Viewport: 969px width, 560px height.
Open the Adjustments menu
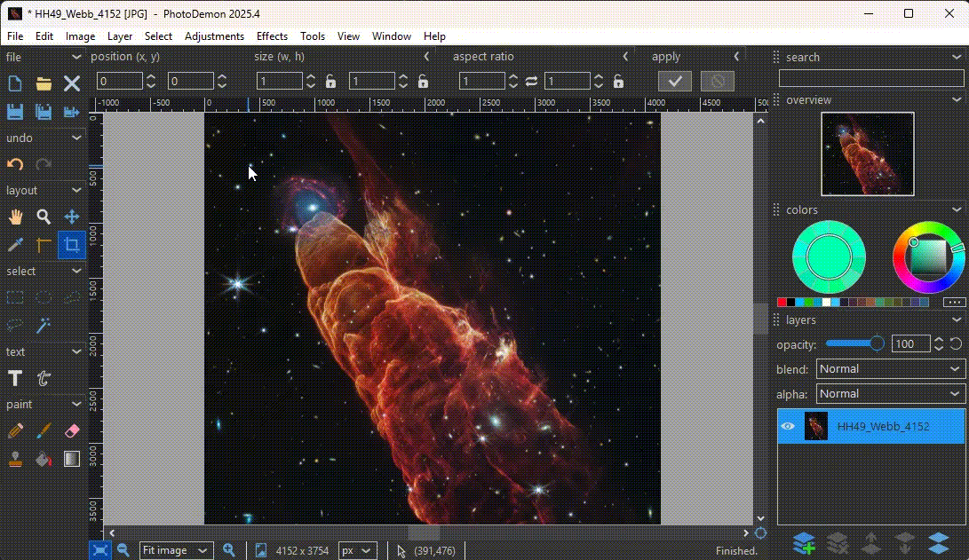click(x=214, y=36)
